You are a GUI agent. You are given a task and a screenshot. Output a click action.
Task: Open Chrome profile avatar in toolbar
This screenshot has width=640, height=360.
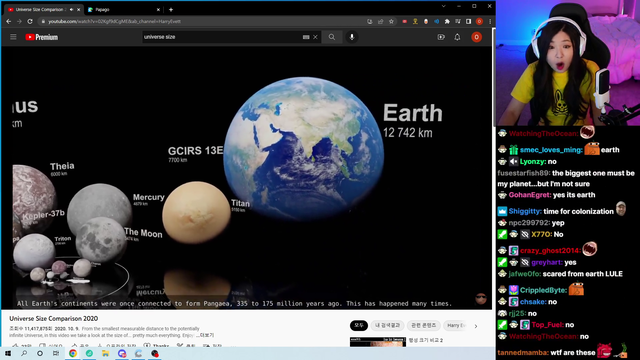(x=479, y=21)
